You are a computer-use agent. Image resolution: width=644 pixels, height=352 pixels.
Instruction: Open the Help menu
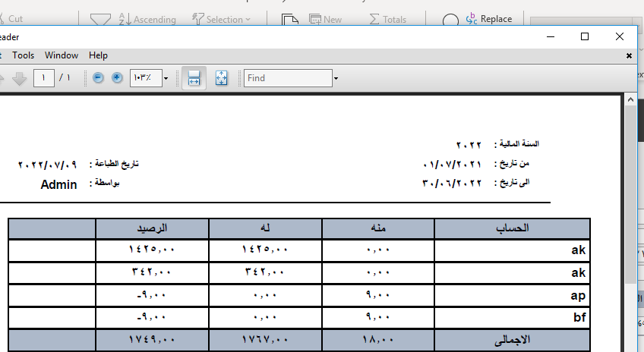(98, 55)
